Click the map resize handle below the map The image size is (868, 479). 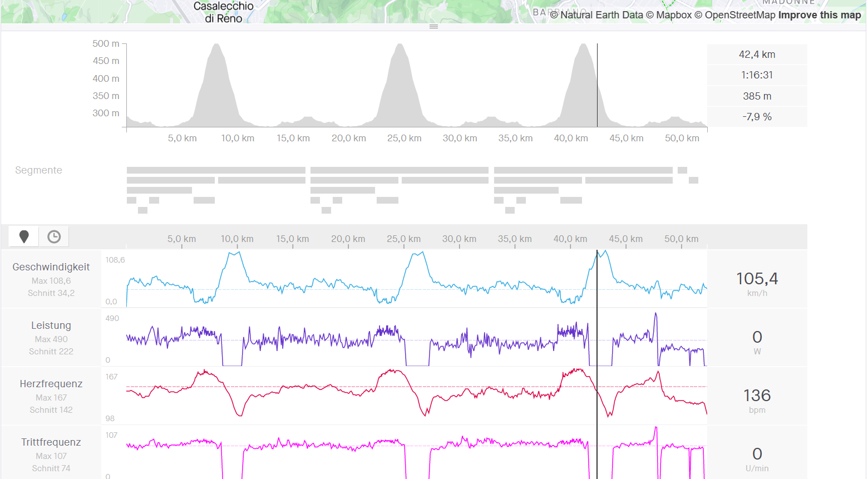coord(433,27)
